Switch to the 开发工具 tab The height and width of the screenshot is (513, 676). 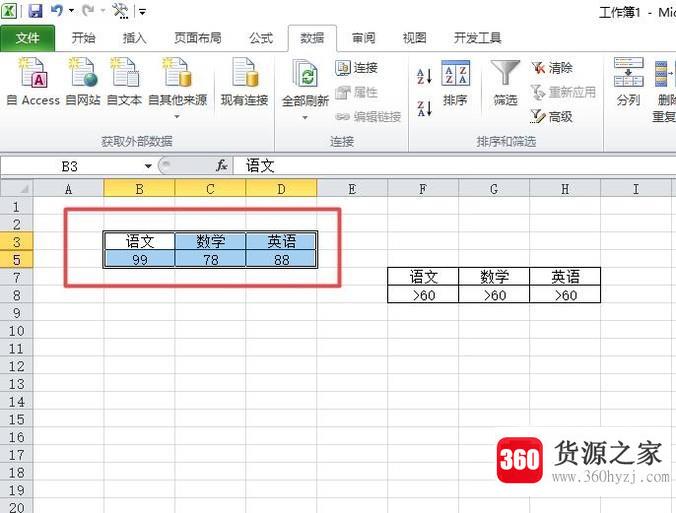477,38
